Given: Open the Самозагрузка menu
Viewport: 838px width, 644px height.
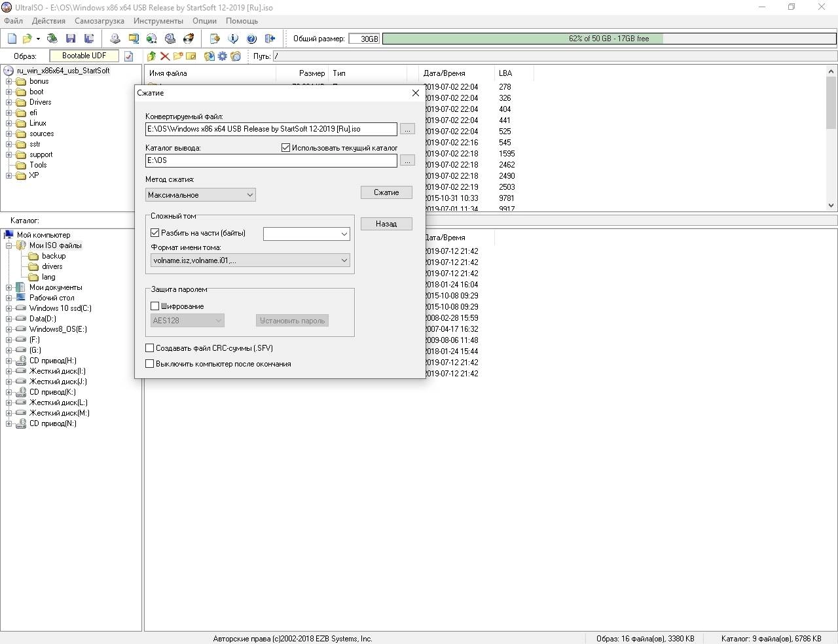Looking at the screenshot, I should [100, 21].
